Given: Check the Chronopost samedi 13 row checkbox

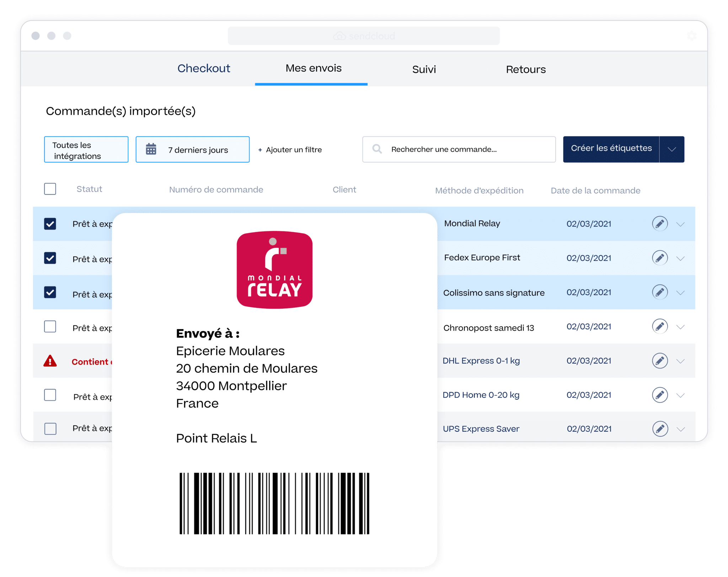Looking at the screenshot, I should (50, 327).
